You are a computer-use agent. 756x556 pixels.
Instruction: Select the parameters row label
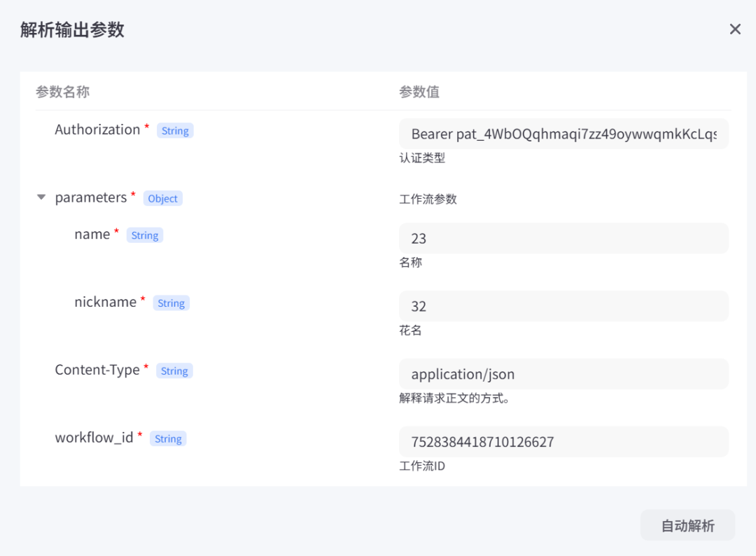point(91,197)
